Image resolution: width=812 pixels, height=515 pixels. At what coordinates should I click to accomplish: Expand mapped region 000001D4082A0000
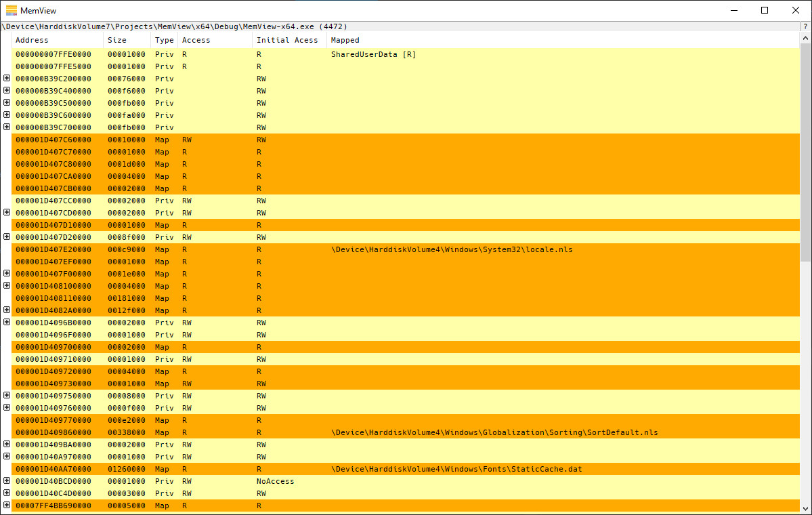(7, 310)
